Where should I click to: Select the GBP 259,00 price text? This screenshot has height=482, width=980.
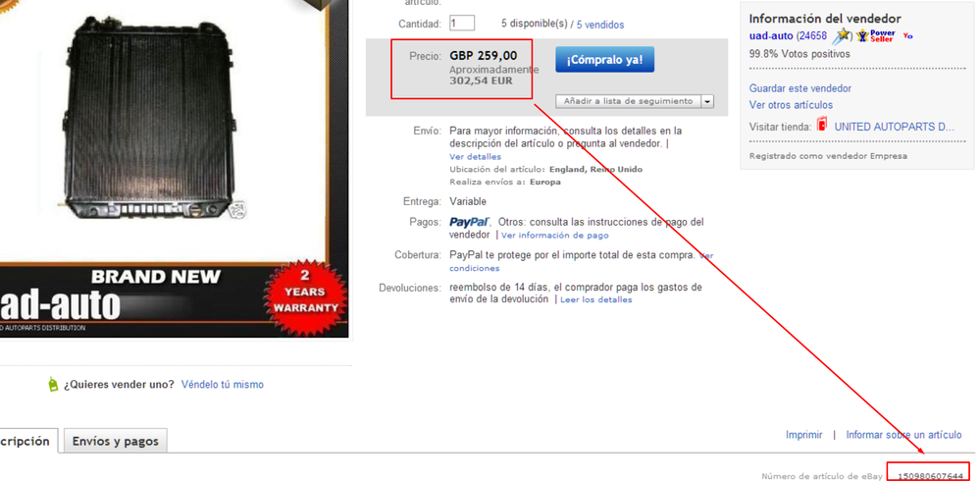coord(483,56)
